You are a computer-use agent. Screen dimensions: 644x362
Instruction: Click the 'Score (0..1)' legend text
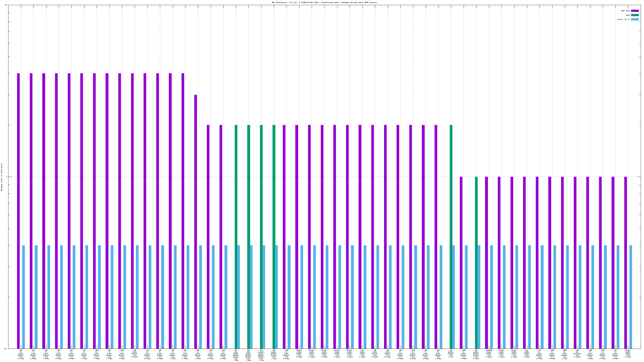(x=623, y=19)
